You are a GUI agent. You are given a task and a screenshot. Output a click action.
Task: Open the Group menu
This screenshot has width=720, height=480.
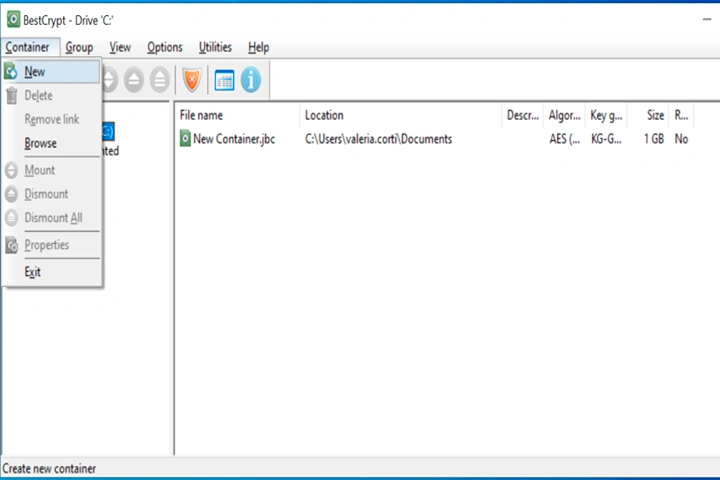coord(79,47)
